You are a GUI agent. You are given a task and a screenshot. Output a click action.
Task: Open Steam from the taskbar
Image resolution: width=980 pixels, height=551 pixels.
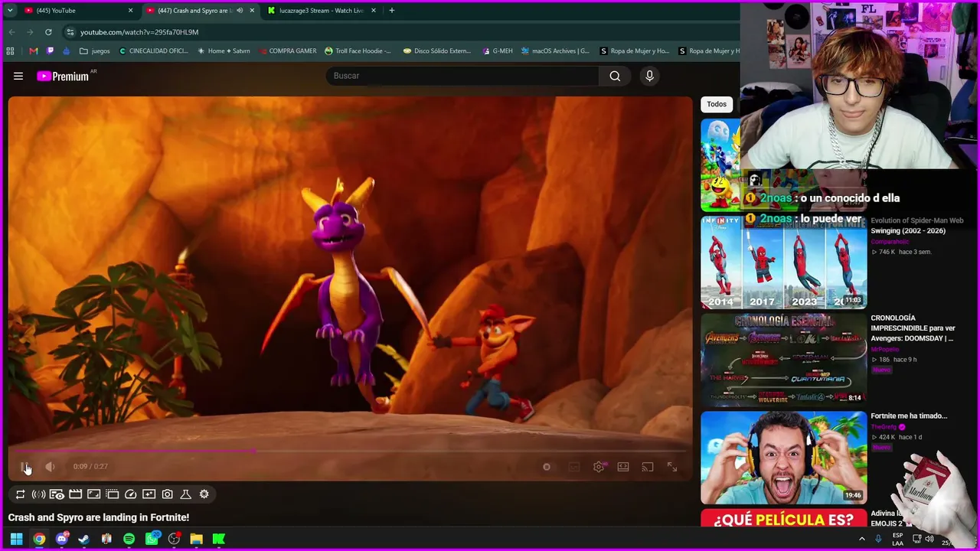[x=83, y=539]
